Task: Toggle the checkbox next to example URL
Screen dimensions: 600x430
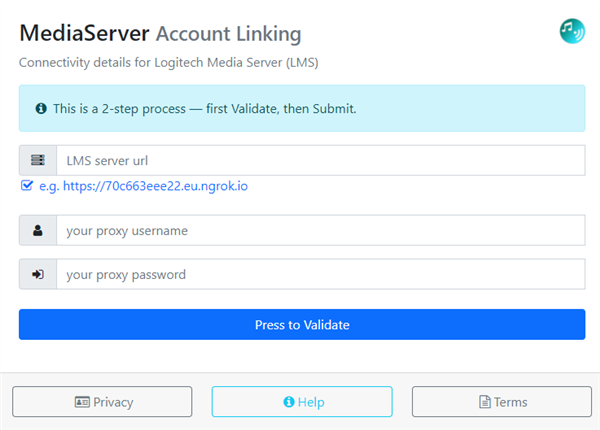Action: [27, 186]
